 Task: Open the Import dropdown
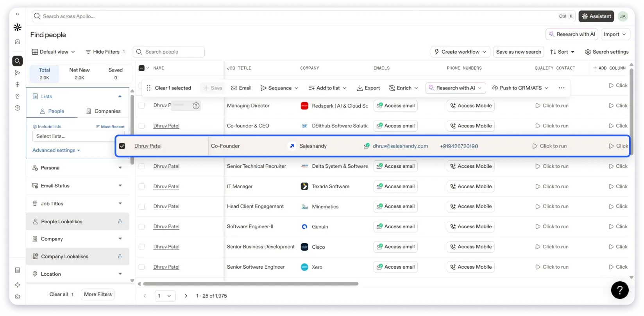coord(615,34)
